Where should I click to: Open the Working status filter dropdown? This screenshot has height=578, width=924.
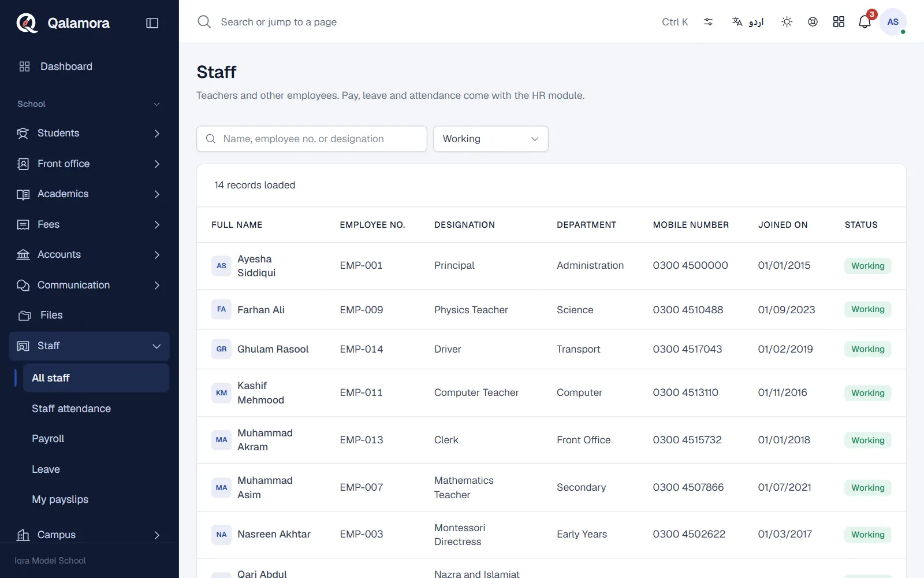pos(491,139)
